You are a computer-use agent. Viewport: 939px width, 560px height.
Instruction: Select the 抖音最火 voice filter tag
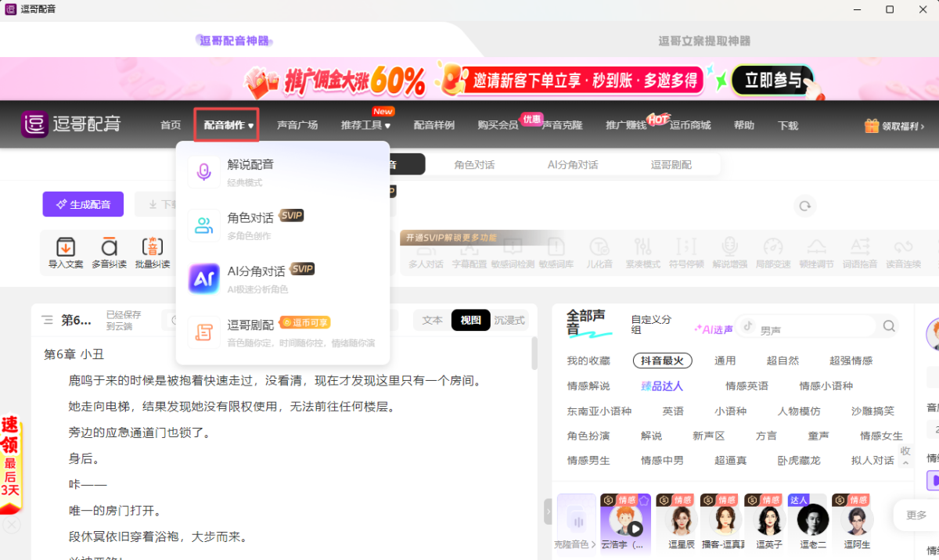(x=663, y=361)
